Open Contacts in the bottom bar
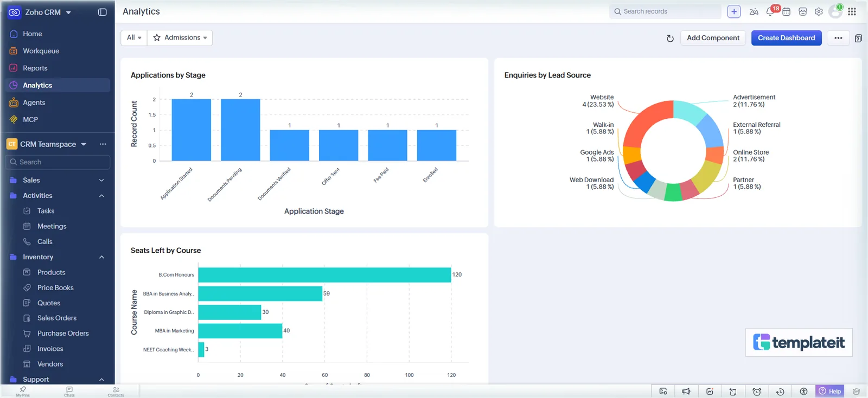Viewport: 868px width, 398px height. 116,391
